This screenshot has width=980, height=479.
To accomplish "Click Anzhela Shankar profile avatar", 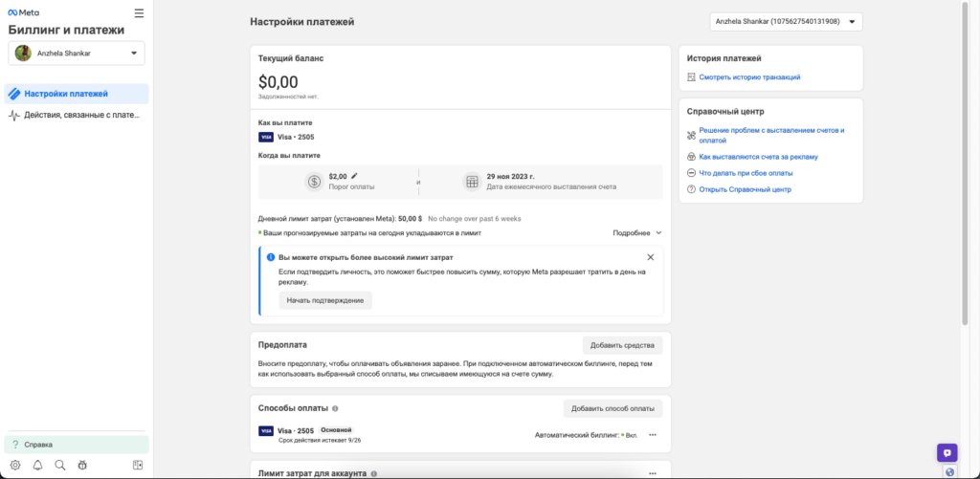I will coord(23,54).
